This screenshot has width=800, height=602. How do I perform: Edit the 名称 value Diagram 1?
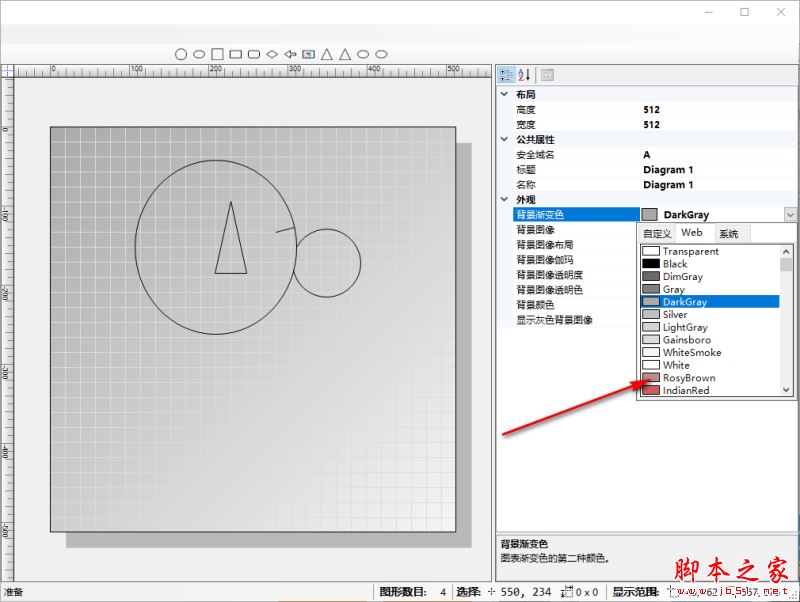click(x=668, y=185)
